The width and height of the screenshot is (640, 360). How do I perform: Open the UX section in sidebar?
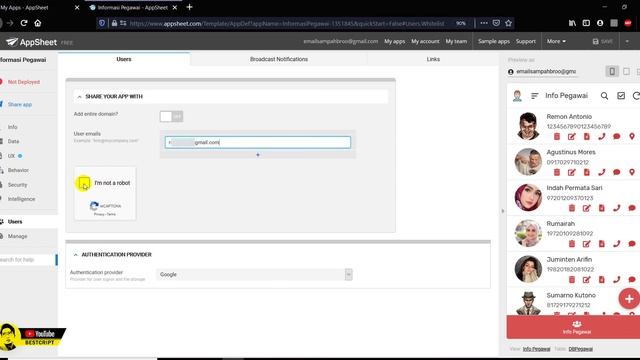pyautogui.click(x=11, y=156)
